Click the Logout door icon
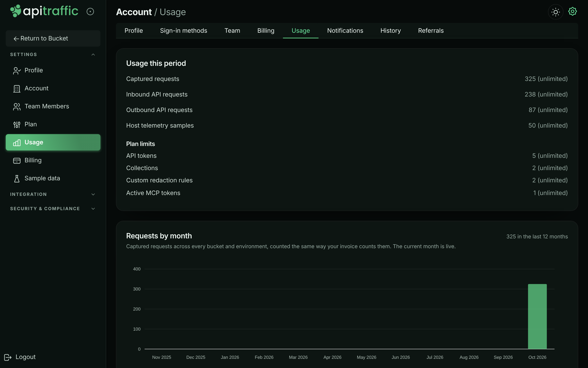This screenshot has width=588, height=368. coord(8,357)
